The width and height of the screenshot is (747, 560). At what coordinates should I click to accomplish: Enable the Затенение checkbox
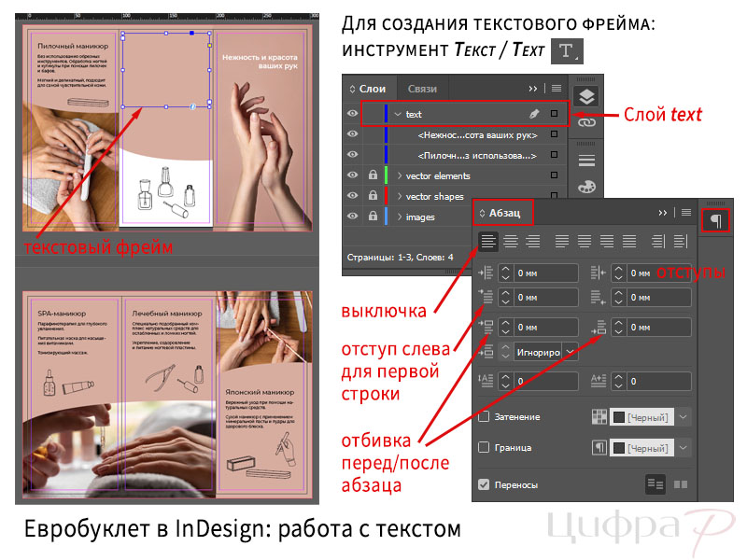point(484,416)
